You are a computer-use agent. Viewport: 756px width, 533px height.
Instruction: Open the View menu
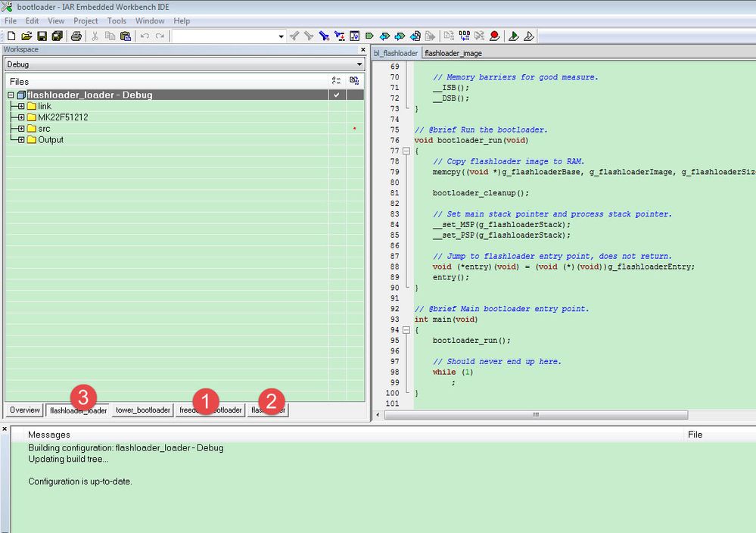(x=56, y=20)
